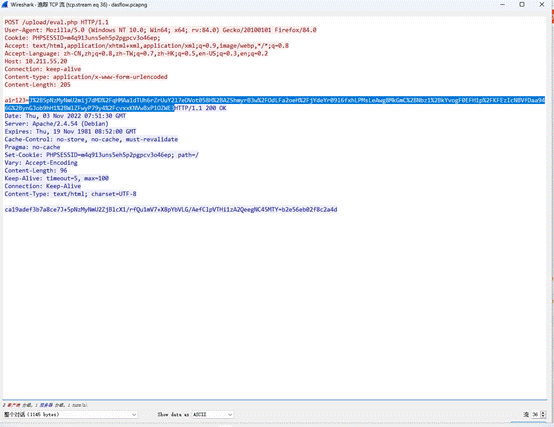554x427 pixels.
Task: Click the Date: Thu, 03 Nov 2022 line
Action: click(65, 115)
